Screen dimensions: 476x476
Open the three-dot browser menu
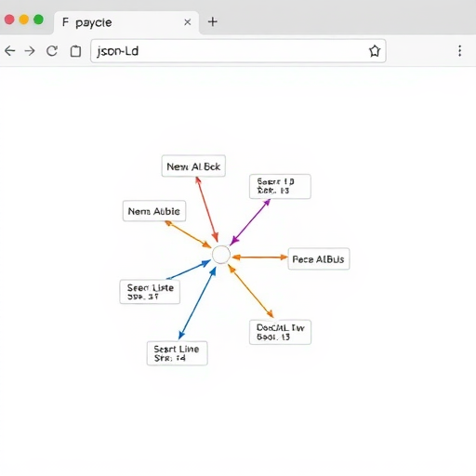tap(459, 51)
